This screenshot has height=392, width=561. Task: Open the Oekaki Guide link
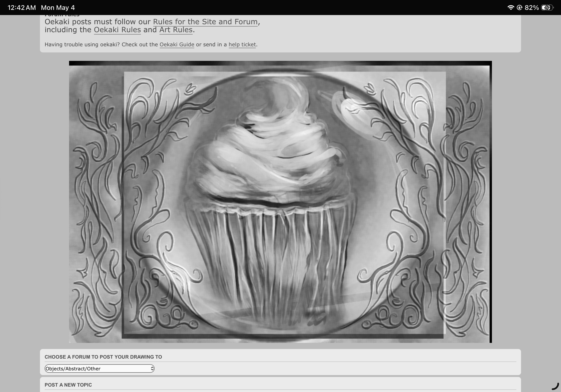pos(177,44)
